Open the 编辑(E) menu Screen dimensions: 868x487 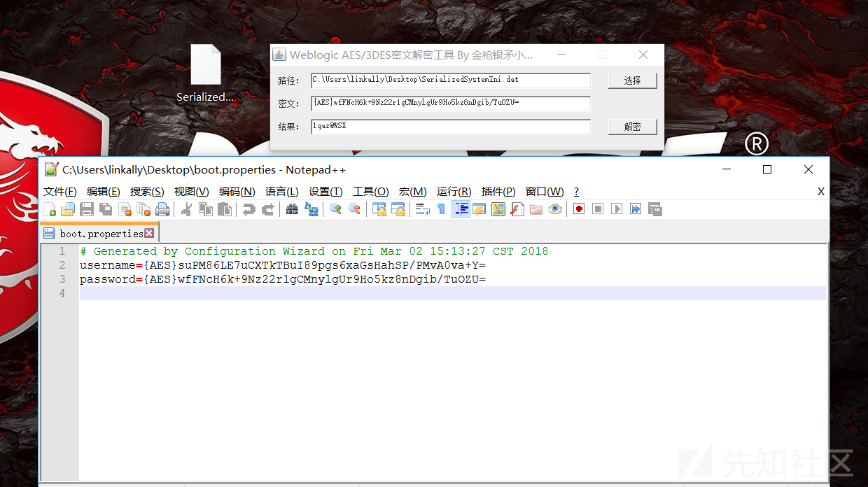tap(104, 192)
